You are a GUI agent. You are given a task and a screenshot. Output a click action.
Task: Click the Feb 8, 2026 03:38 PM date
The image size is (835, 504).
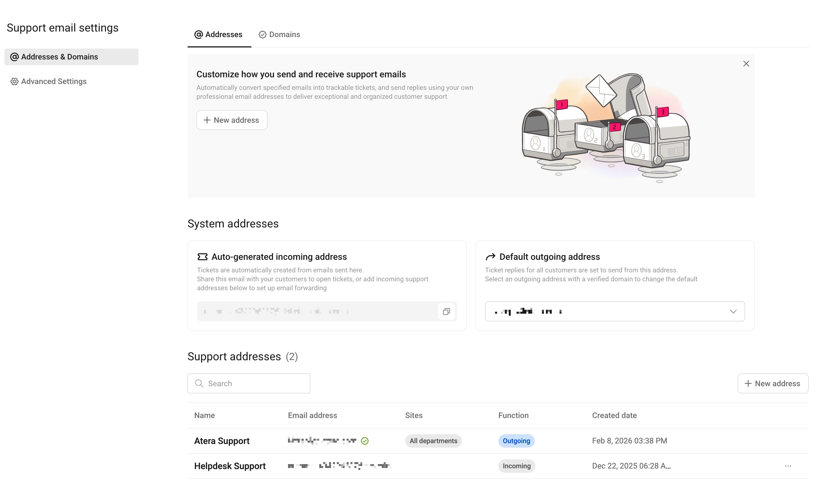click(629, 441)
